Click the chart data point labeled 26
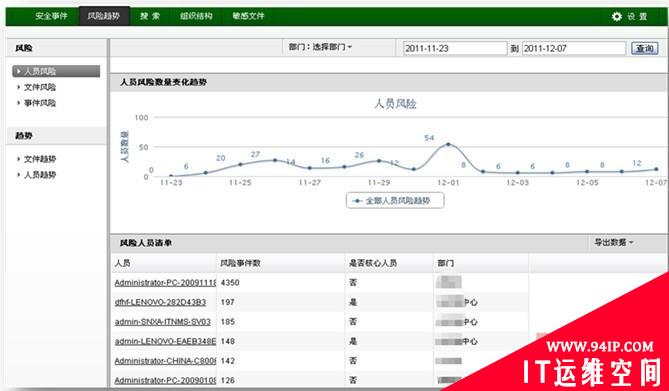This screenshot has width=669, height=391. click(x=379, y=160)
